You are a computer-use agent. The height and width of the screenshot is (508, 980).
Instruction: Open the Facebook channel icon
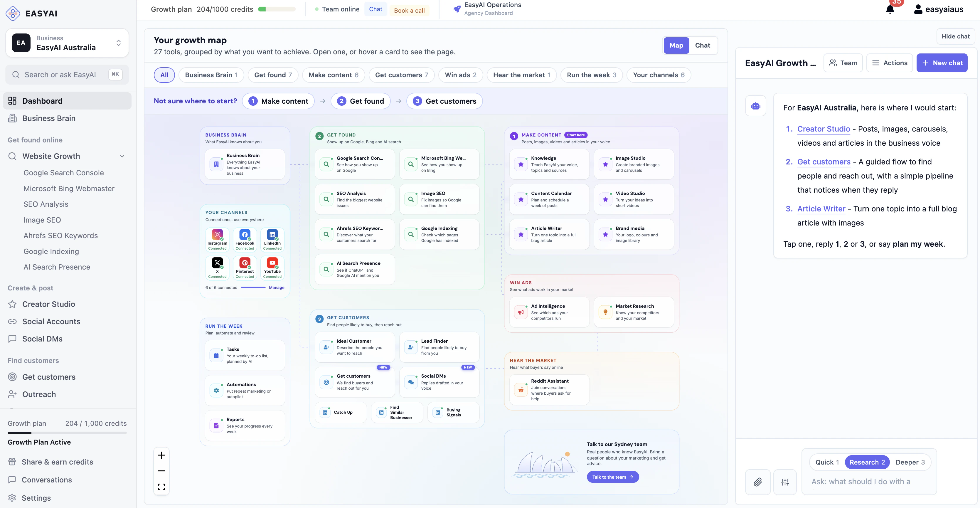tap(245, 234)
